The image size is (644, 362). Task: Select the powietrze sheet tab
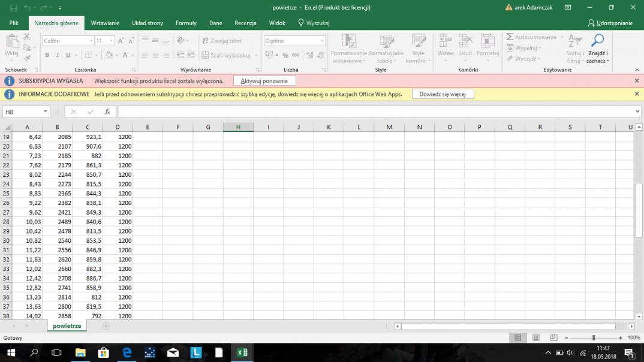pos(67,326)
